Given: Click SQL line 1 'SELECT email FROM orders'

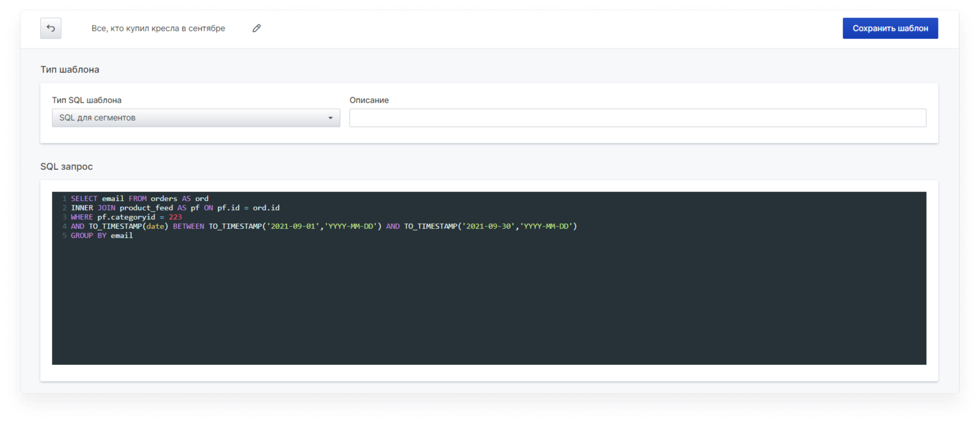Looking at the screenshot, I should pos(139,199).
